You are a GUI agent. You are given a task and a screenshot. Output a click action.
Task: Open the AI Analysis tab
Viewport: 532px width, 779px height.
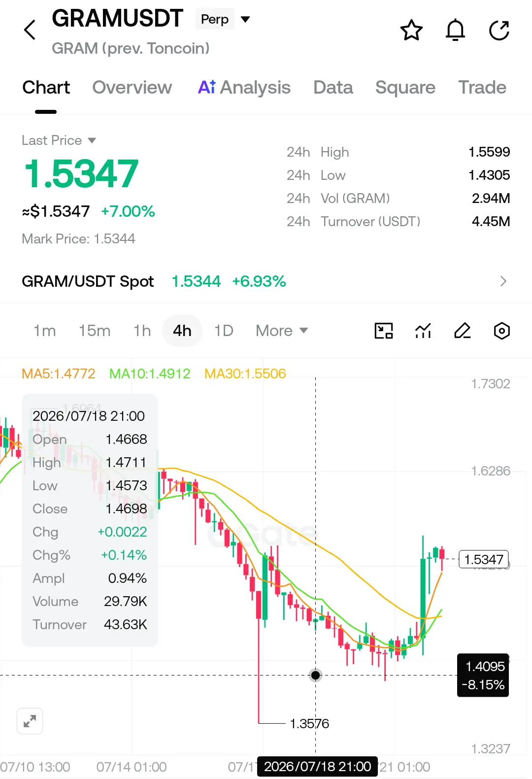coord(244,88)
